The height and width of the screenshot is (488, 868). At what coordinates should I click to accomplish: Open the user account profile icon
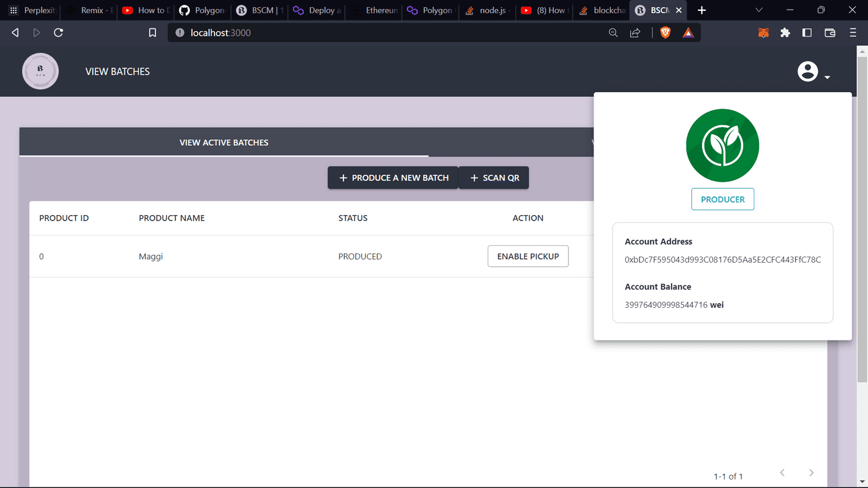tap(808, 71)
